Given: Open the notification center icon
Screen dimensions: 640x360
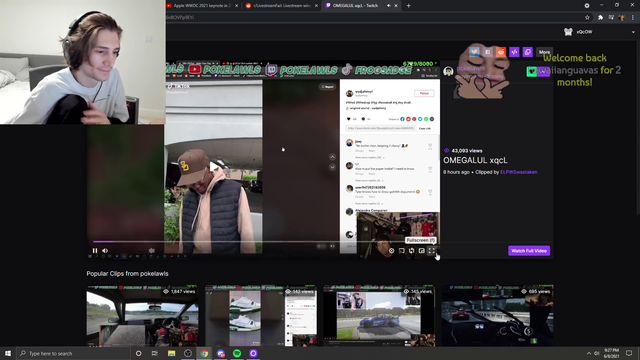Looking at the screenshot, I should [x=629, y=353].
